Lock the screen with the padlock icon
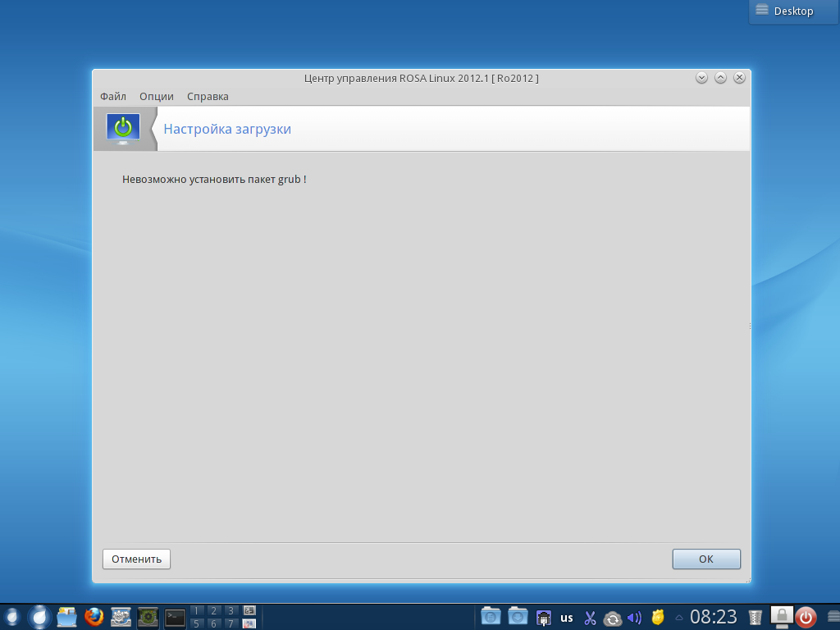The width and height of the screenshot is (840, 630). pyautogui.click(x=782, y=617)
